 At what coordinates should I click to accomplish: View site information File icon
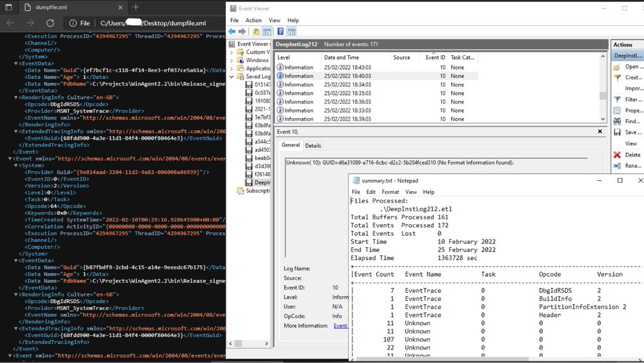(x=80, y=24)
